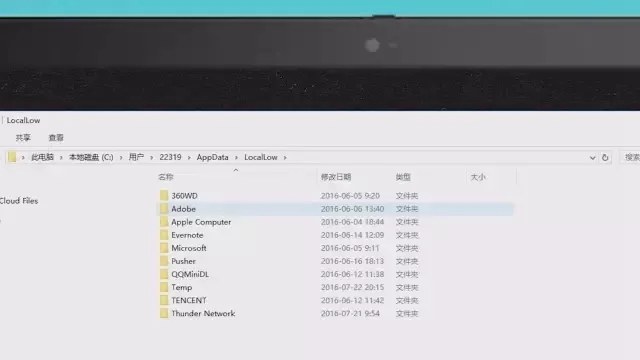Image resolution: width=640 pixels, height=360 pixels.
Task: Navigate to AppData in breadcrumb
Action: (x=212, y=157)
